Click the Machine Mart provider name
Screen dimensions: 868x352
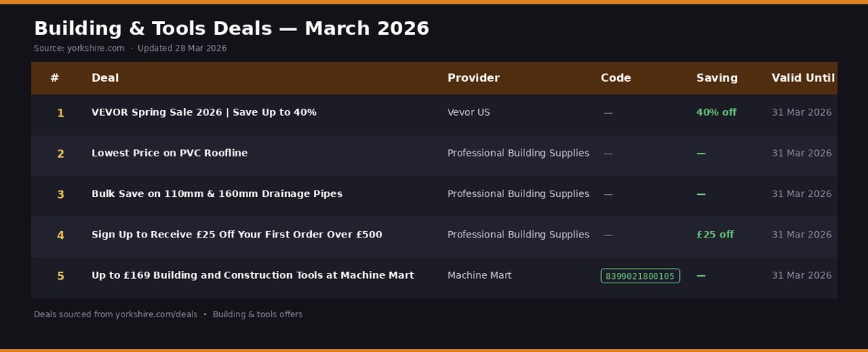click(x=479, y=275)
